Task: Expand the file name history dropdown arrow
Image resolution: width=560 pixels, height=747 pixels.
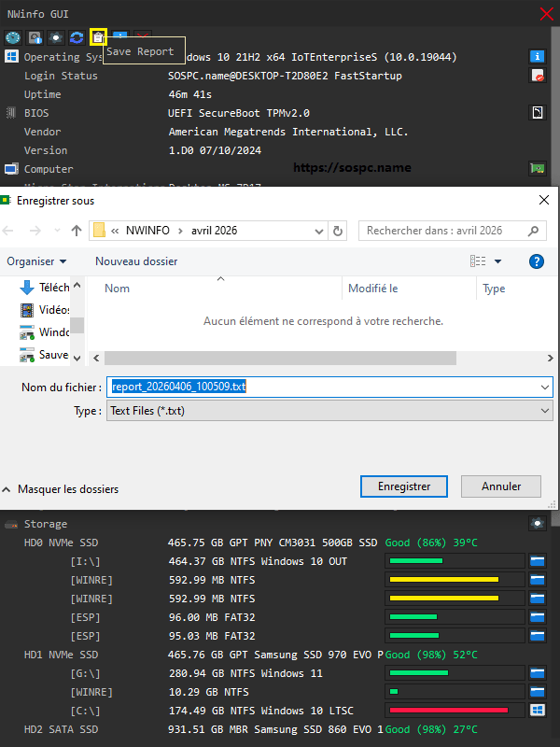Action: pyautogui.click(x=544, y=387)
